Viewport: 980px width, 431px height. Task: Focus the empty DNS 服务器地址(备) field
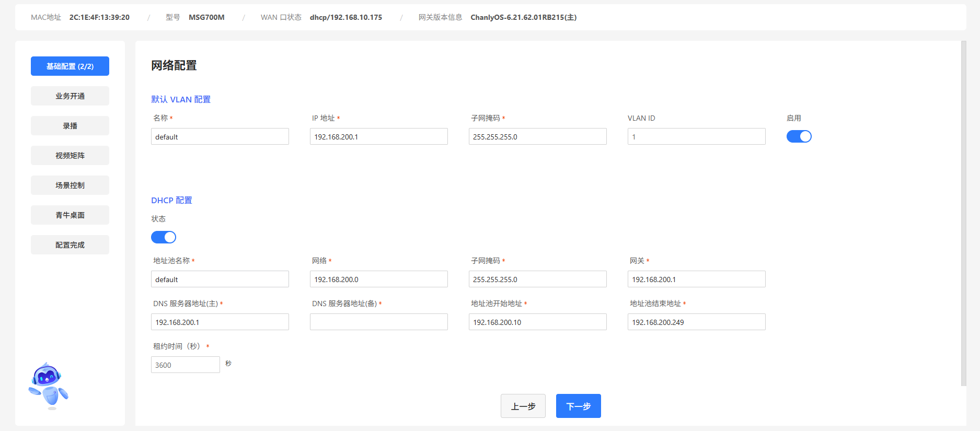[x=378, y=322]
